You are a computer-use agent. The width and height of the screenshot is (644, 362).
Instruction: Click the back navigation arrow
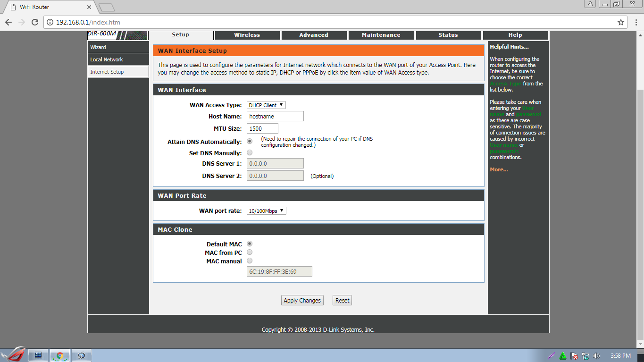tap(8, 22)
